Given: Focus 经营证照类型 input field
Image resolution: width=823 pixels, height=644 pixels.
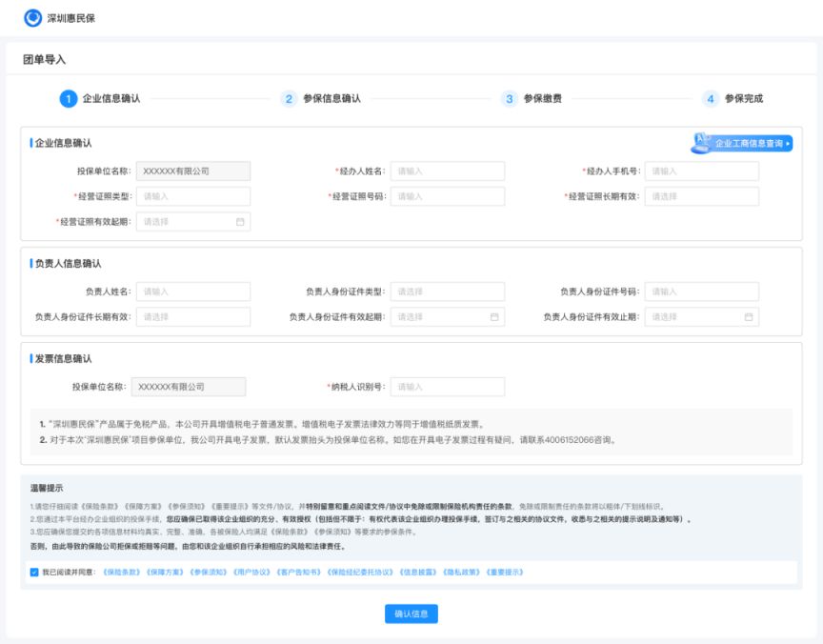Looking at the screenshot, I should pyautogui.click(x=193, y=196).
